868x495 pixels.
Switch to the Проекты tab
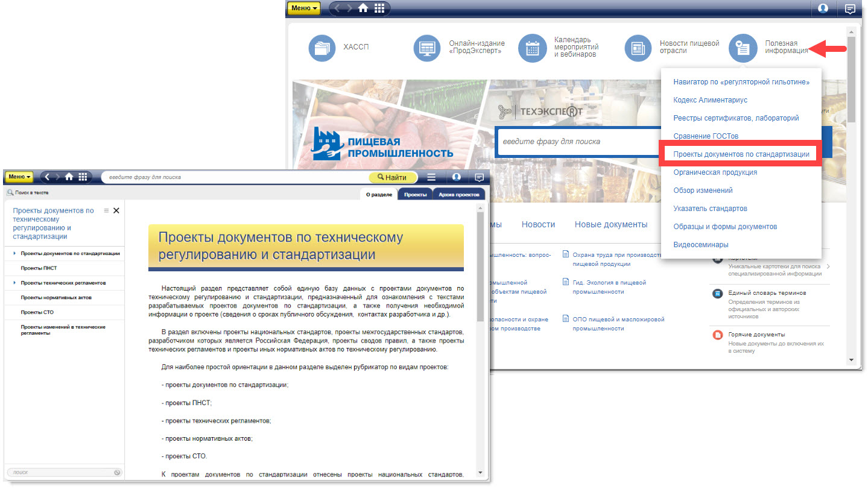(x=415, y=194)
